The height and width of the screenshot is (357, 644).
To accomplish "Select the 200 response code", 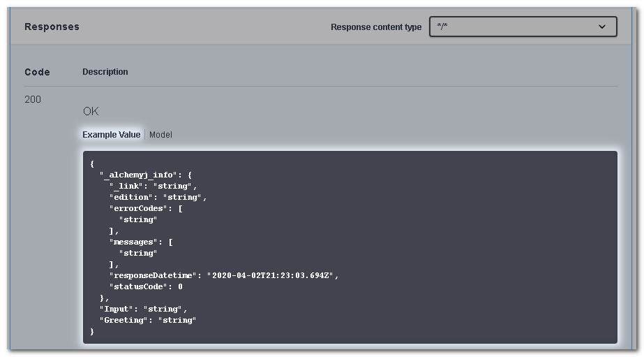I will (33, 99).
